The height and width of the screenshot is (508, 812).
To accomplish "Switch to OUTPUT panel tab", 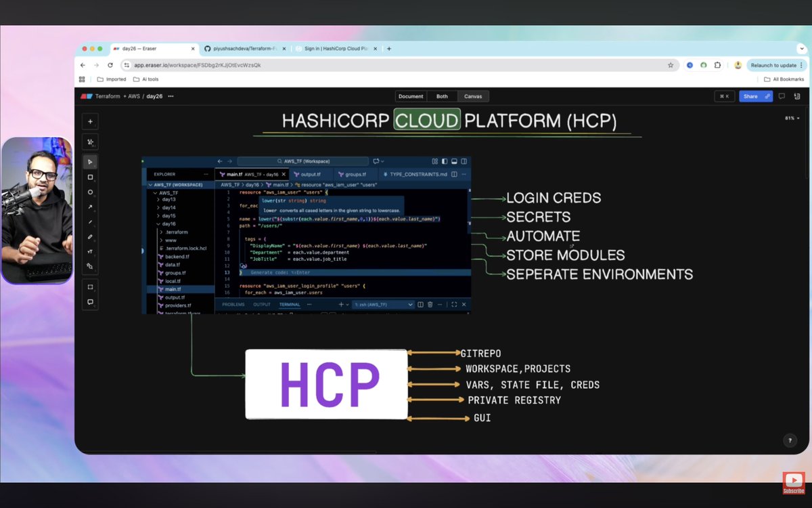I will pyautogui.click(x=262, y=305).
